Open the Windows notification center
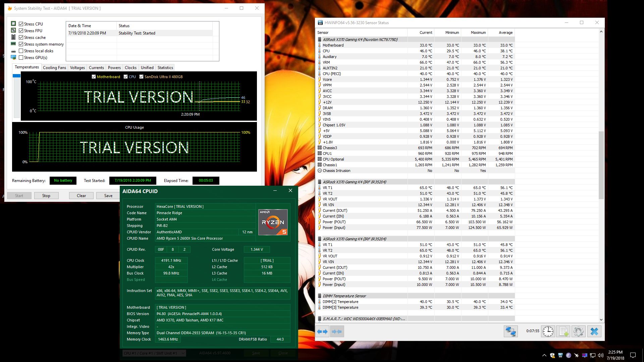 [633, 355]
